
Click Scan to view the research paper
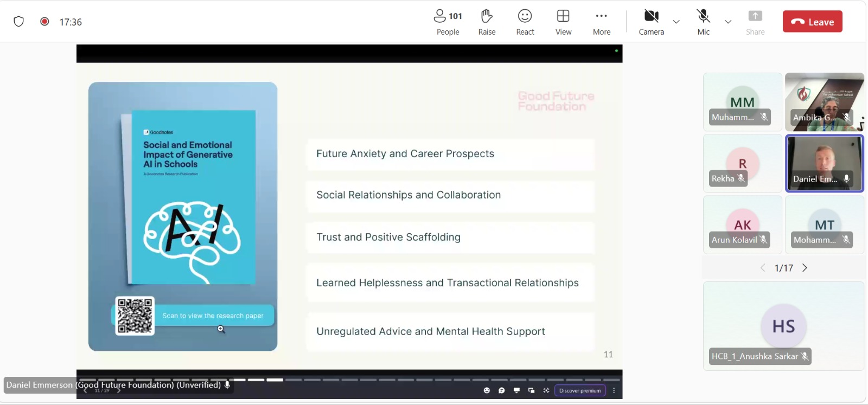tap(213, 316)
